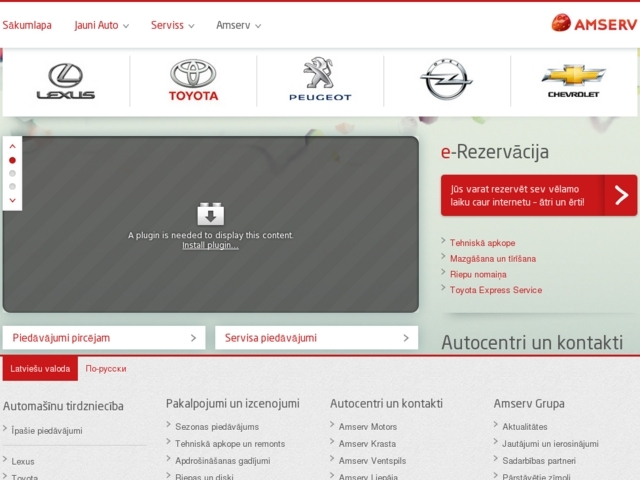Open Lexus footer link

tap(23, 462)
